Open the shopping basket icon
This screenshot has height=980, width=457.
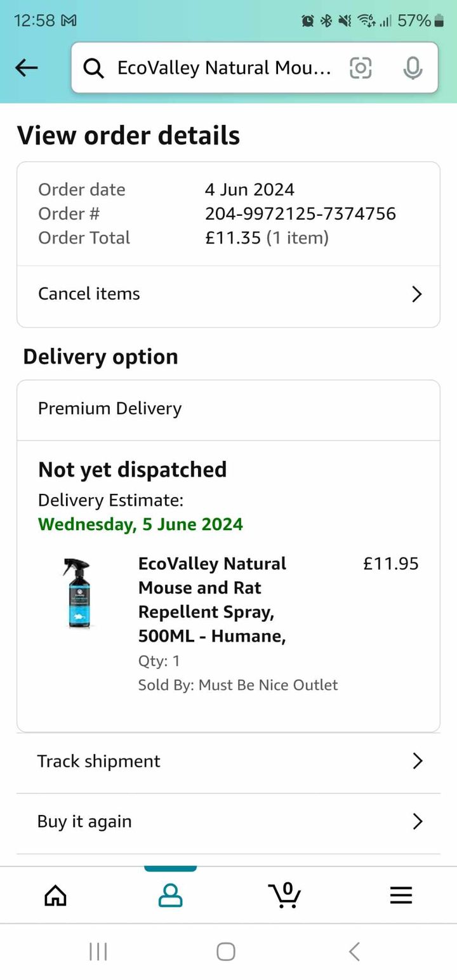(x=285, y=895)
